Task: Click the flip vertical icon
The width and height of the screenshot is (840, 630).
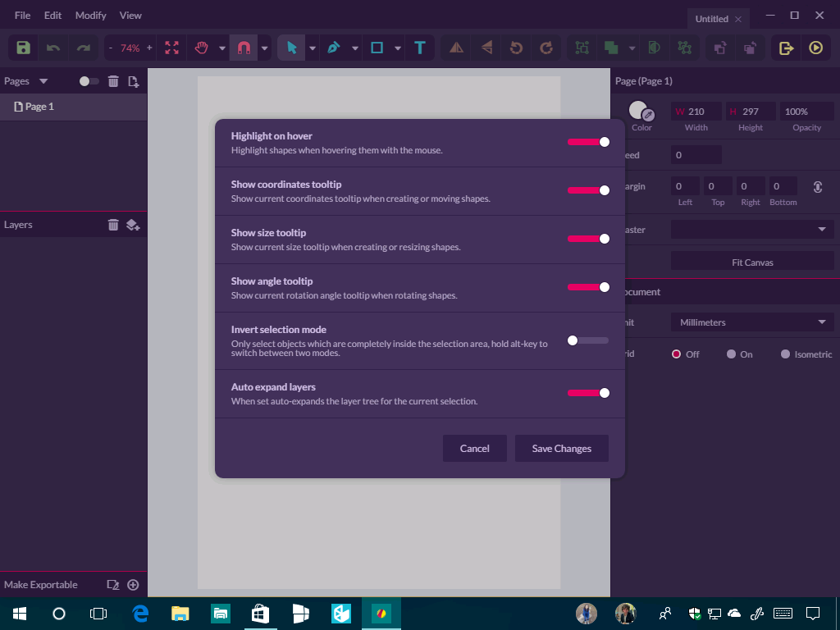Action: coord(486,48)
